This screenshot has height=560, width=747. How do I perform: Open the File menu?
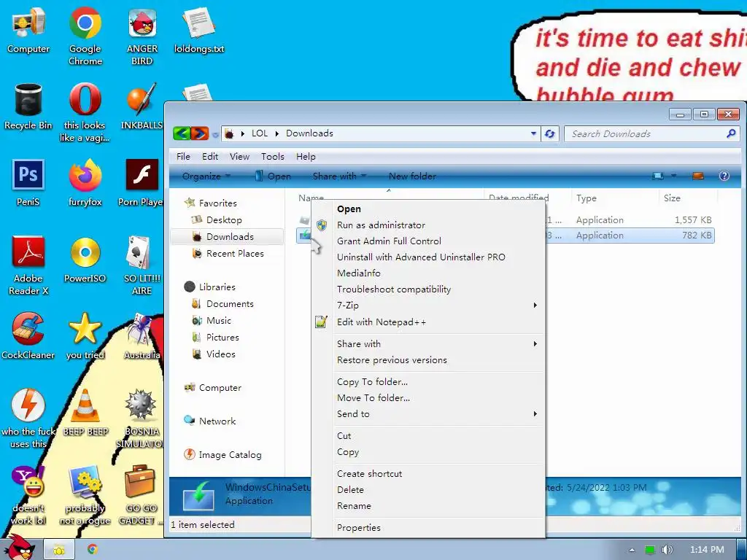[x=183, y=157]
